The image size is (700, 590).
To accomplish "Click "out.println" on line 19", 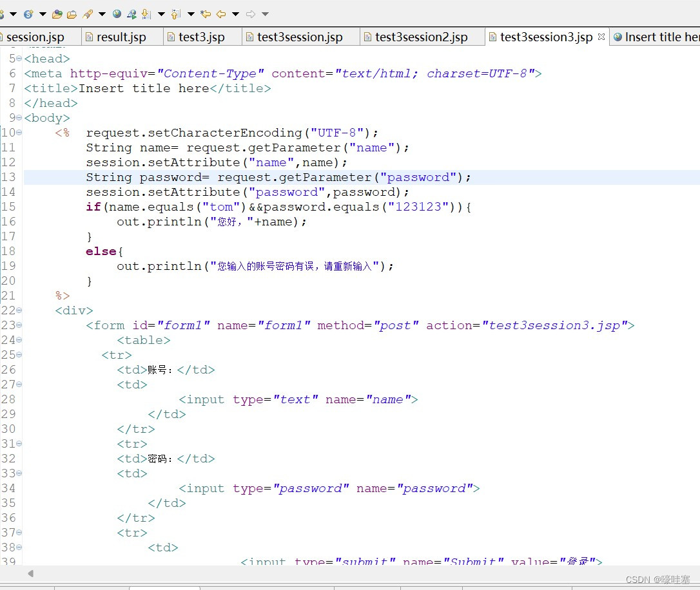I will [x=159, y=266].
